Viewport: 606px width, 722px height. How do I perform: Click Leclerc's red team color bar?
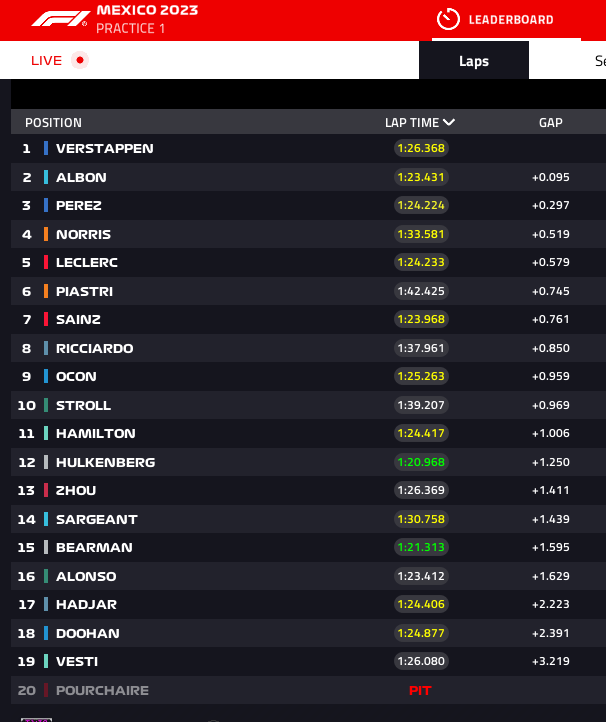46,262
